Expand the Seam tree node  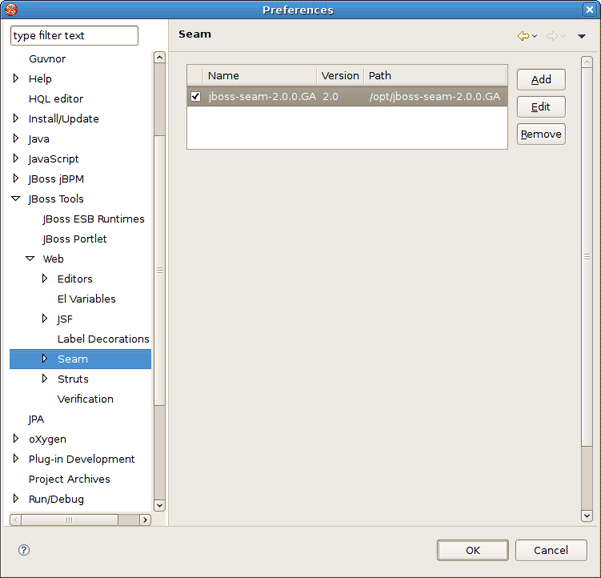point(44,359)
